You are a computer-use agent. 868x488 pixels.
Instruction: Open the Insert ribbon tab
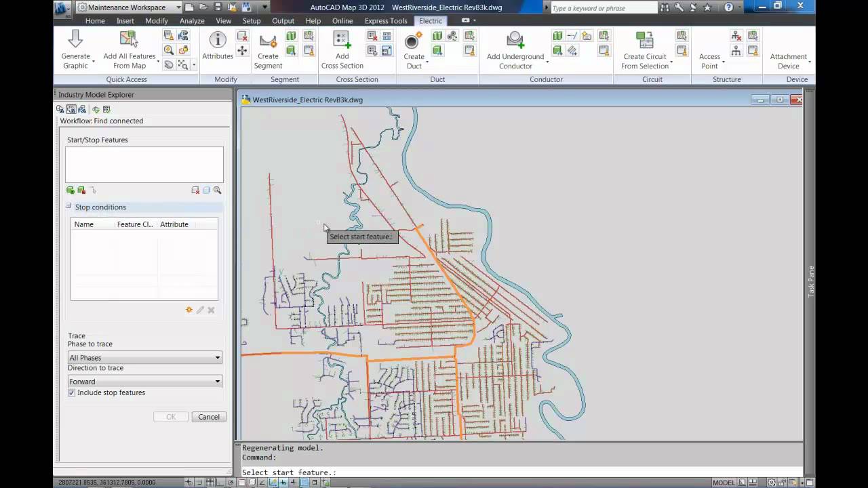(x=125, y=21)
